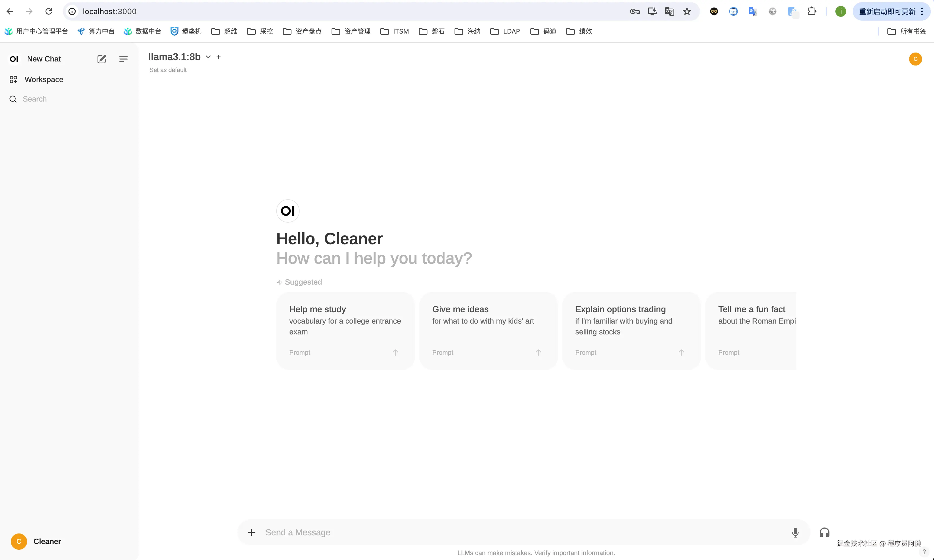The height and width of the screenshot is (560, 934).
Task: Open the Workspace section
Action: pos(43,79)
